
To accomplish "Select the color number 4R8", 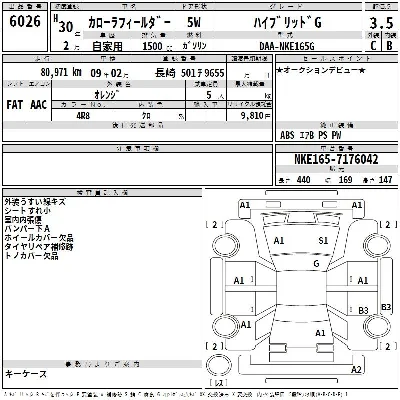I will click(x=83, y=116).
